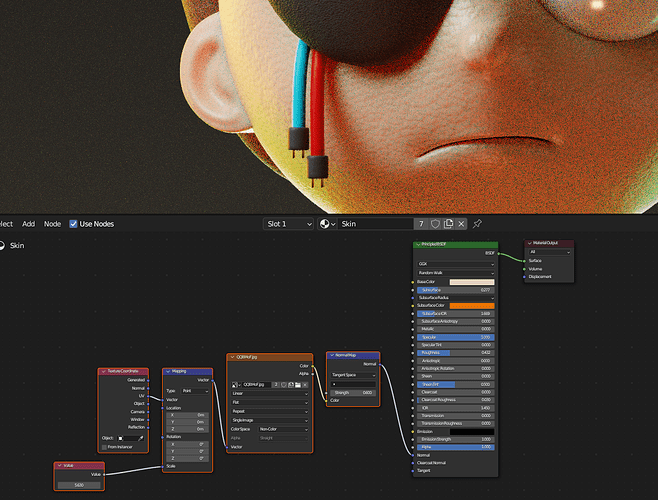Toggle the Use Nodes checkbox

click(73, 224)
